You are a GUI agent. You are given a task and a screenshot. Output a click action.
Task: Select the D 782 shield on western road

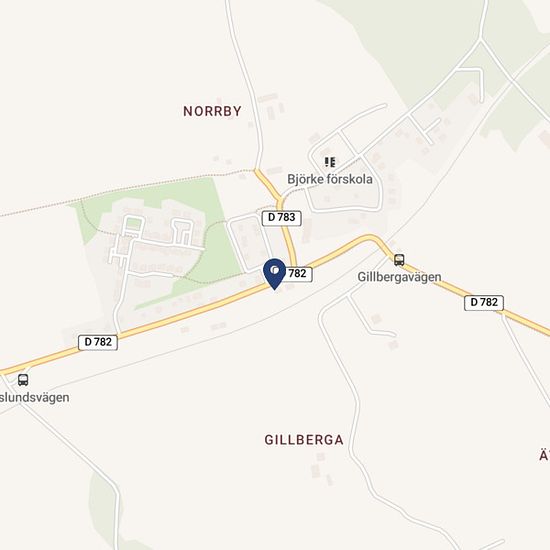[98, 342]
